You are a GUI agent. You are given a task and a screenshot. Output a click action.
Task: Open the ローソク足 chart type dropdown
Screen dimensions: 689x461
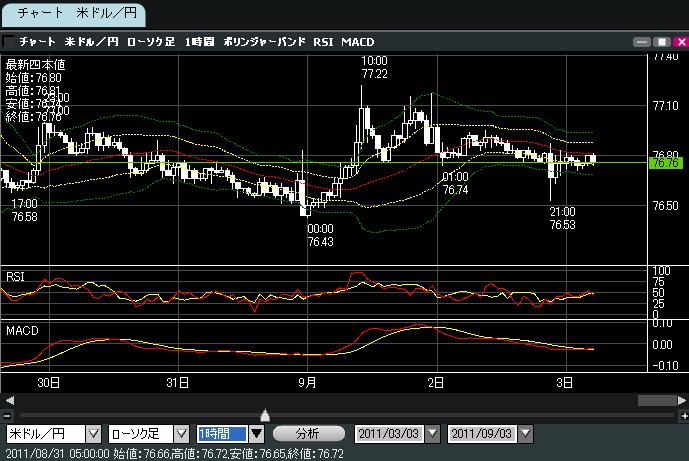tap(180, 434)
